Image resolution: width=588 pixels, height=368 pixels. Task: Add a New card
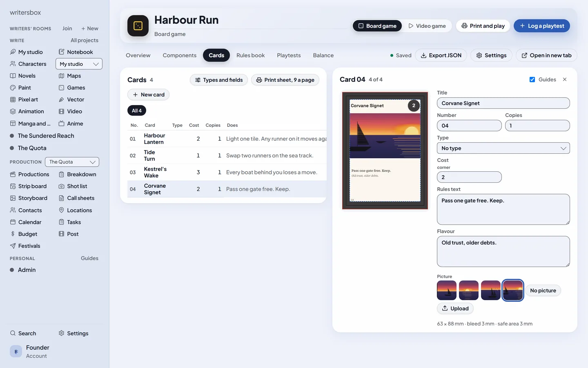point(149,94)
